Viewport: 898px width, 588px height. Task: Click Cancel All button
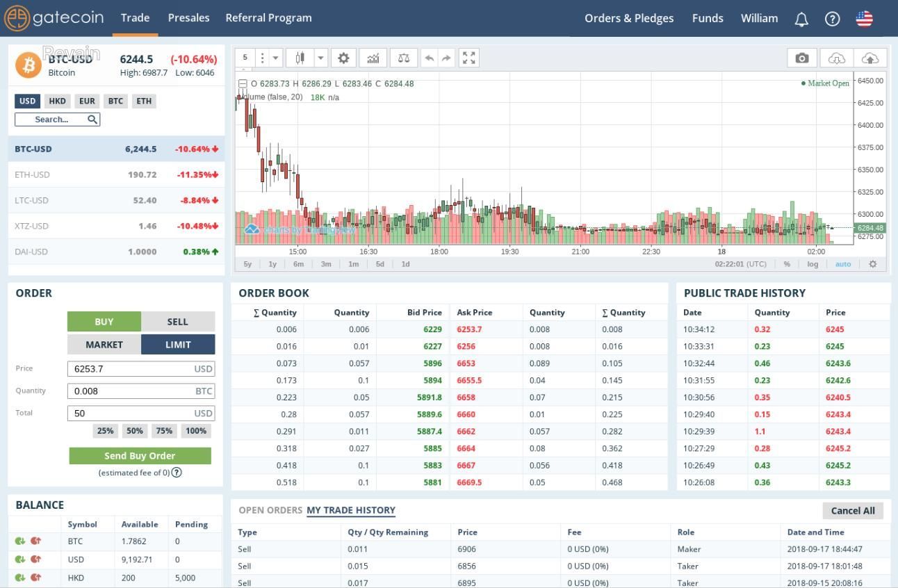click(853, 511)
